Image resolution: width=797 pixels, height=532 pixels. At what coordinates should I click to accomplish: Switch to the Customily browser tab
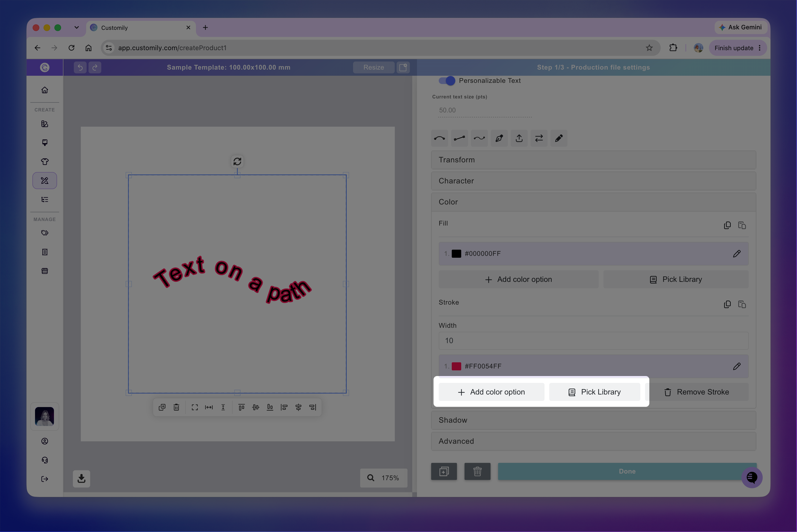(141, 27)
